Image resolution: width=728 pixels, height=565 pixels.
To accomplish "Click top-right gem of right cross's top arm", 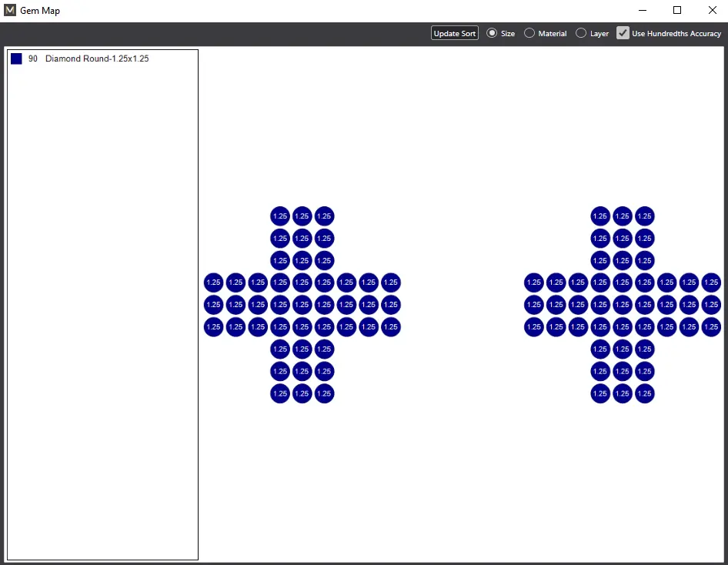I will [x=645, y=216].
